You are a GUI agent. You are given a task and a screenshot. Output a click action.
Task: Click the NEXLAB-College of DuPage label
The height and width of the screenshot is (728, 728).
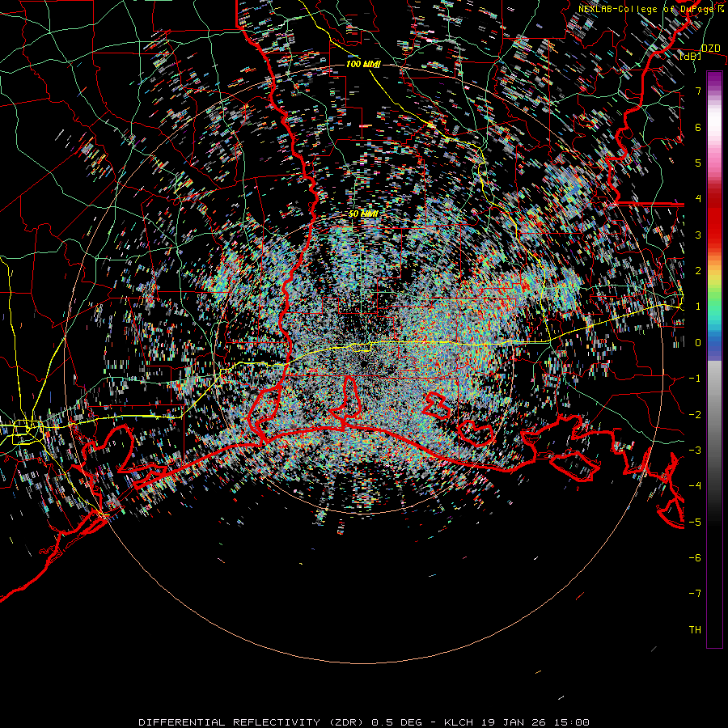(x=646, y=9)
